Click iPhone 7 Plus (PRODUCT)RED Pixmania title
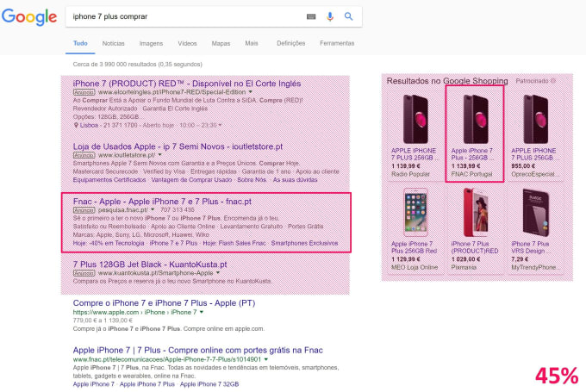This screenshot has height=392, width=586. coord(475,247)
